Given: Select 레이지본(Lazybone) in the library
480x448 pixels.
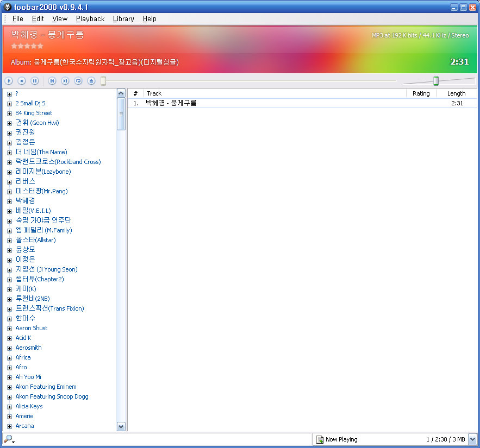Looking at the screenshot, I should (x=43, y=172).
